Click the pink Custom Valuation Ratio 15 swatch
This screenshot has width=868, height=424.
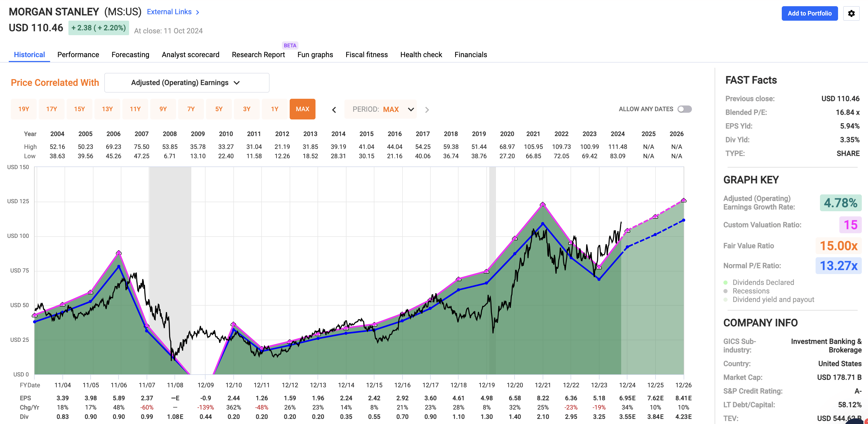pyautogui.click(x=850, y=225)
